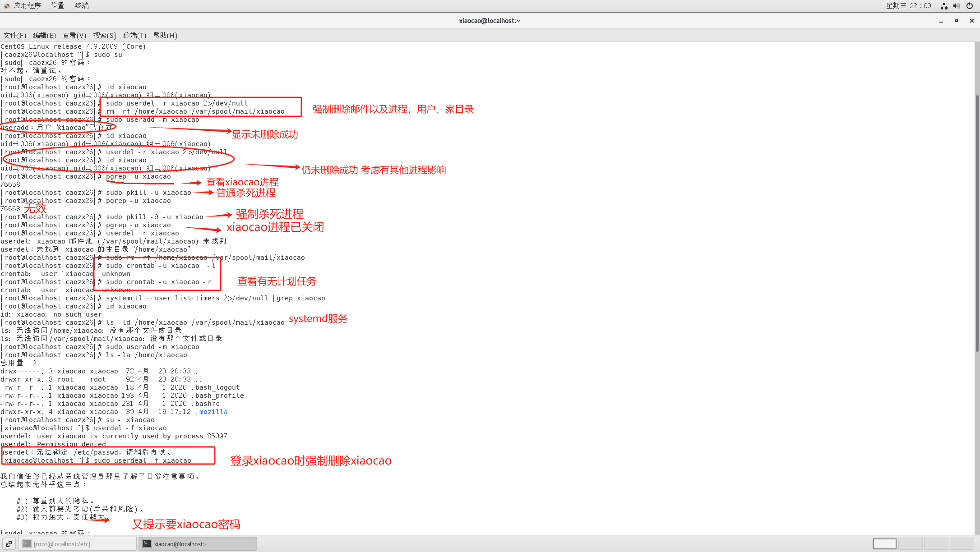Click the show desktop icon in taskbar
This screenshot has height=552, width=980.
[x=9, y=544]
